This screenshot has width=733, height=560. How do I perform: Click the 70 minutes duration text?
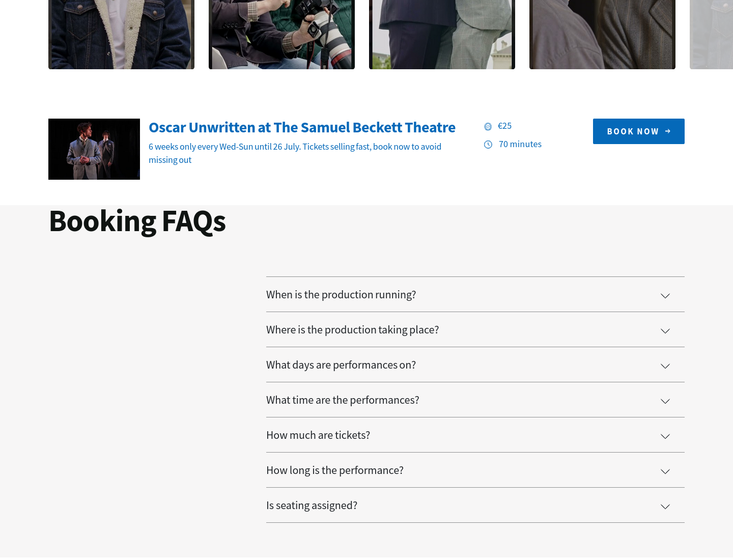520,144
